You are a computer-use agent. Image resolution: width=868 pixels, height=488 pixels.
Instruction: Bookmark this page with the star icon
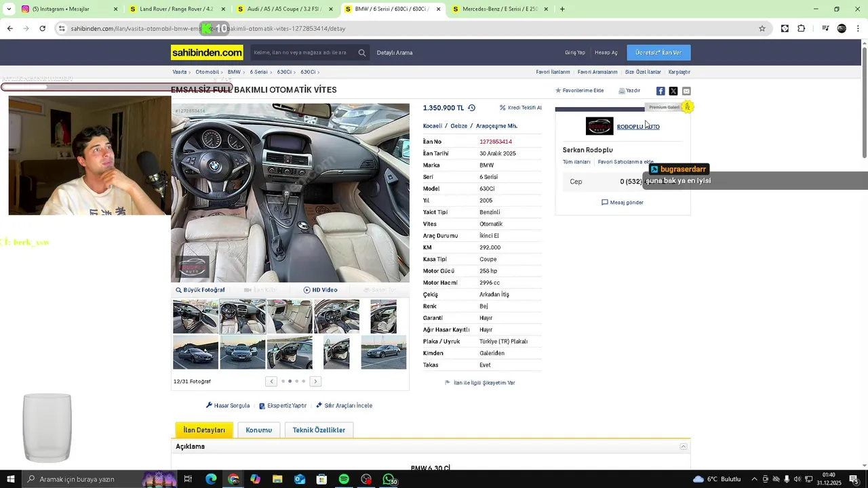click(x=762, y=28)
